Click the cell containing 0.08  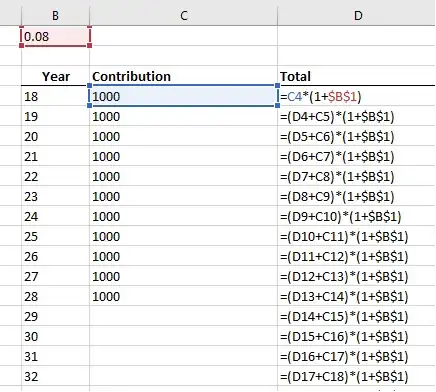pos(55,36)
